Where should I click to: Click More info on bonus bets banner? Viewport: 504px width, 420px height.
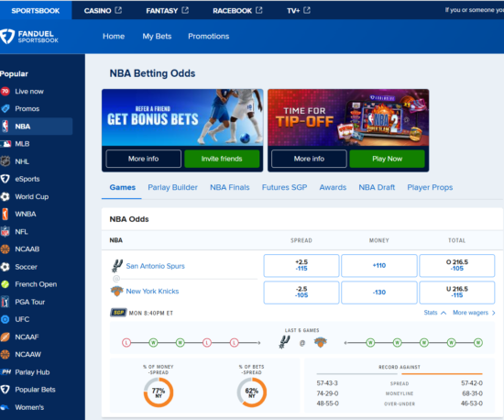[x=143, y=159]
